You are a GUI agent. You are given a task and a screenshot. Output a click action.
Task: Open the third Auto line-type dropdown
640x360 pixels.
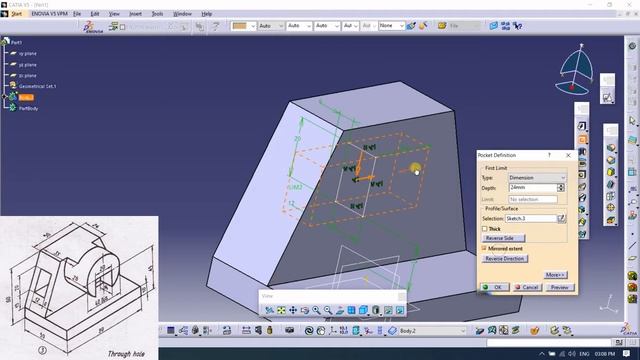click(327, 26)
